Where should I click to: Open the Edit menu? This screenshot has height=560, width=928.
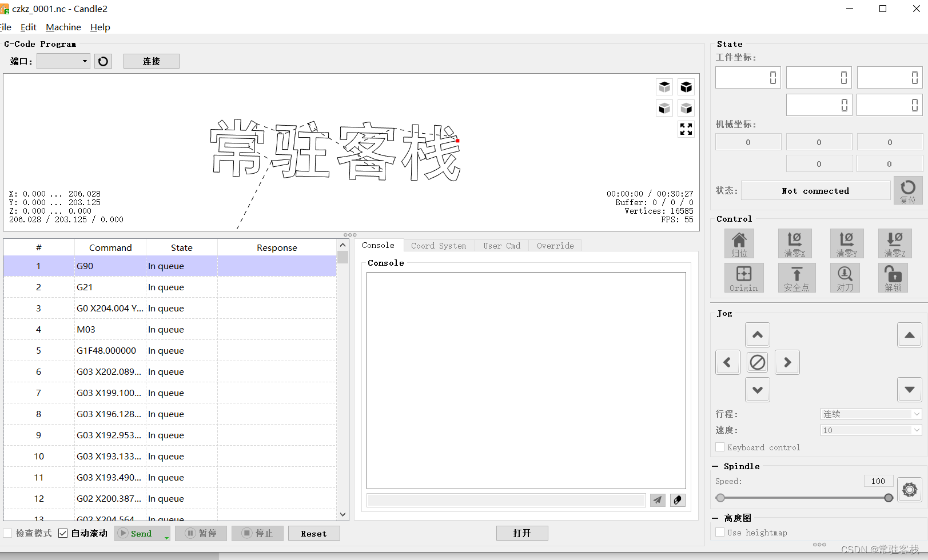pyautogui.click(x=29, y=27)
